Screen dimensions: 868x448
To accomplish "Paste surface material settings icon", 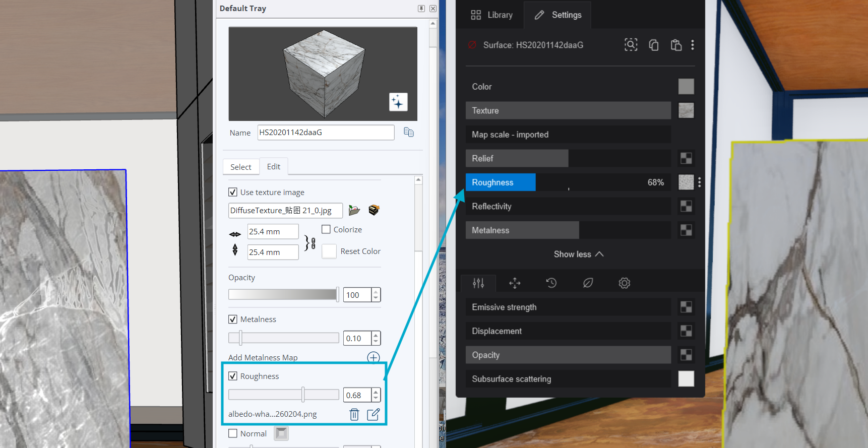I will (x=676, y=45).
